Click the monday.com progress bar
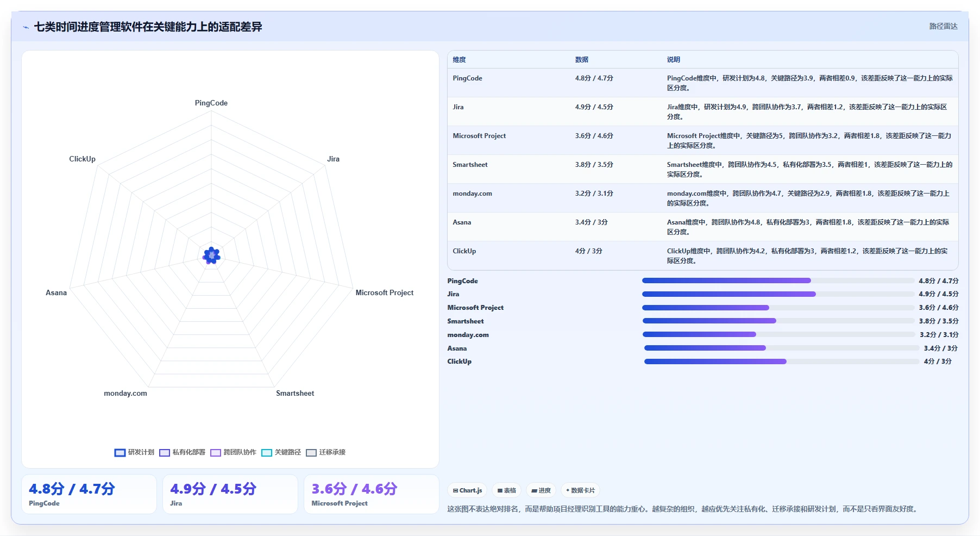Viewport: 980px width, 536px height. 779,334
